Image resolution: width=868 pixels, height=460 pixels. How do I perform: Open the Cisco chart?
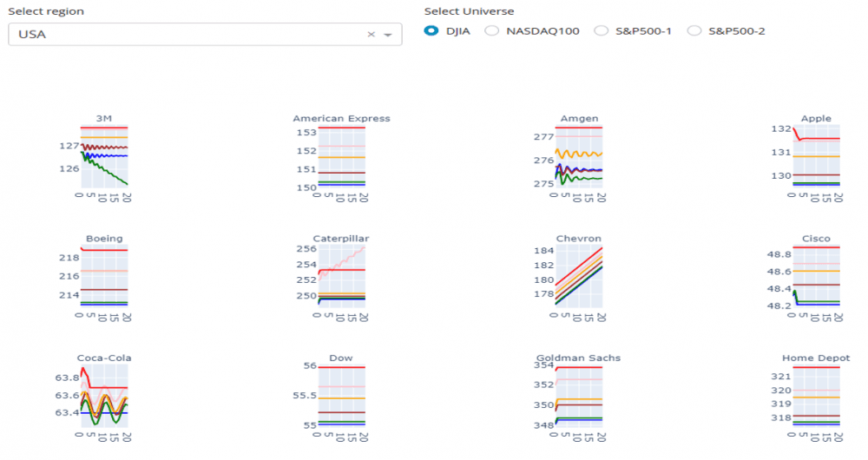[817, 276]
